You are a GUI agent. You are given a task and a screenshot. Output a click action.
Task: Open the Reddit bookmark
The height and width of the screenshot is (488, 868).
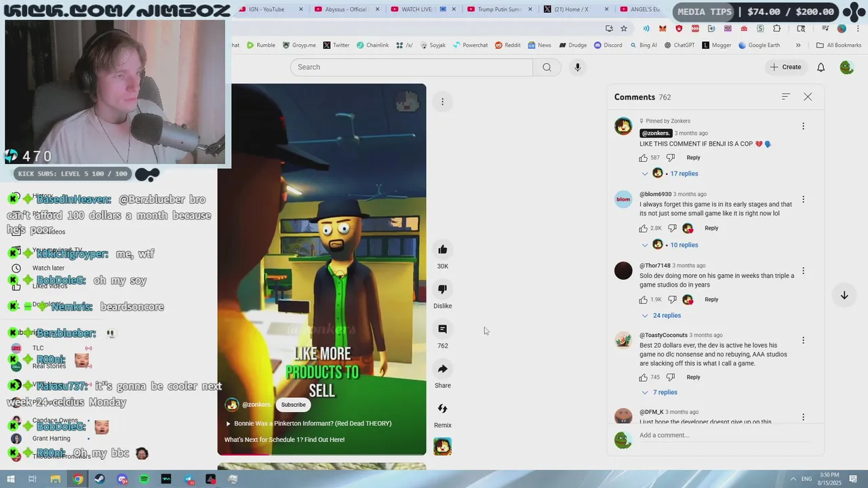point(508,45)
